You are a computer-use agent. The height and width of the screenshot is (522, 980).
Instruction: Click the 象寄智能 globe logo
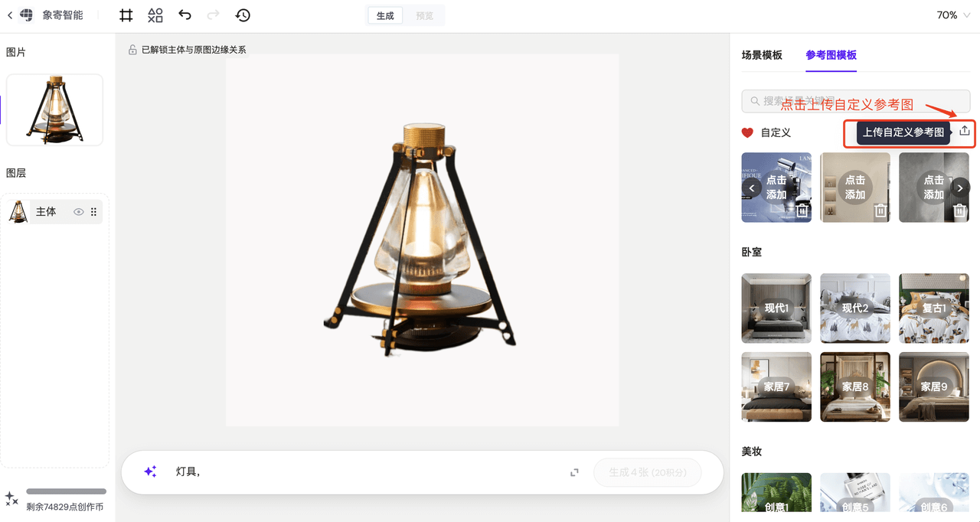(x=27, y=15)
